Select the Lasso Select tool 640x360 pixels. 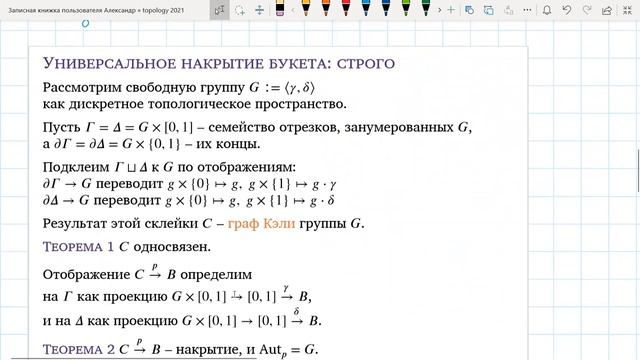tap(240, 10)
